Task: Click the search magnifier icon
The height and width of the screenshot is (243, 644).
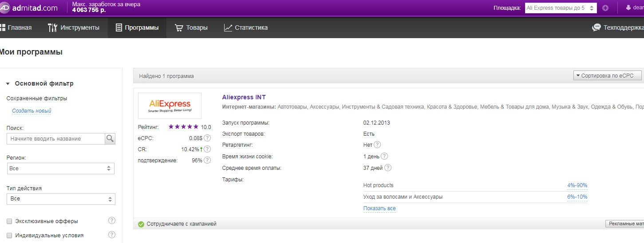Action: (110, 138)
